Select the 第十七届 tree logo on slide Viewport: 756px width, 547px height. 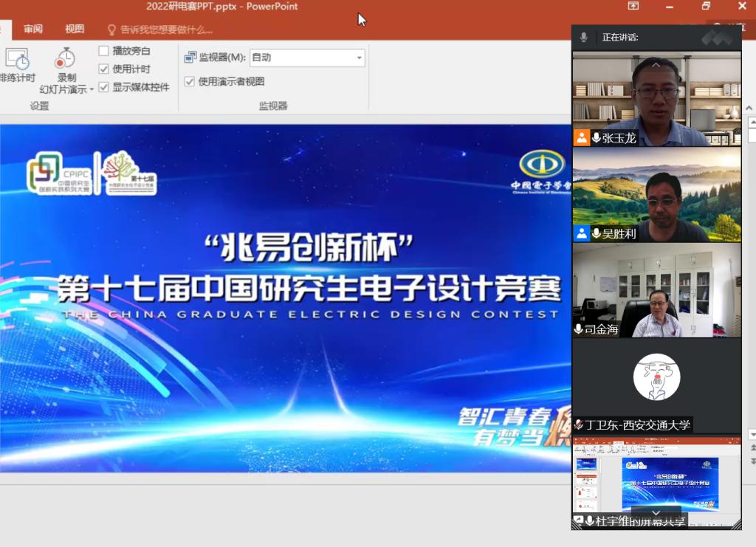(130, 173)
